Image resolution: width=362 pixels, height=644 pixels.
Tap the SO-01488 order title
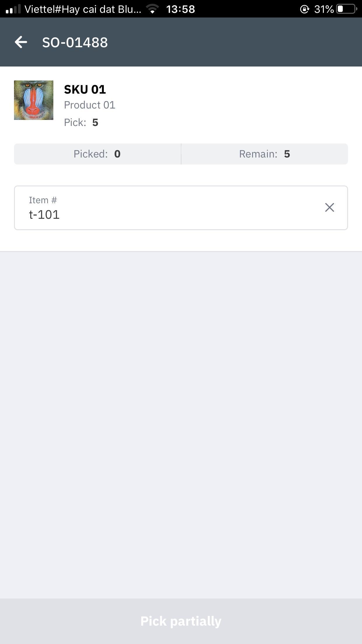75,43
